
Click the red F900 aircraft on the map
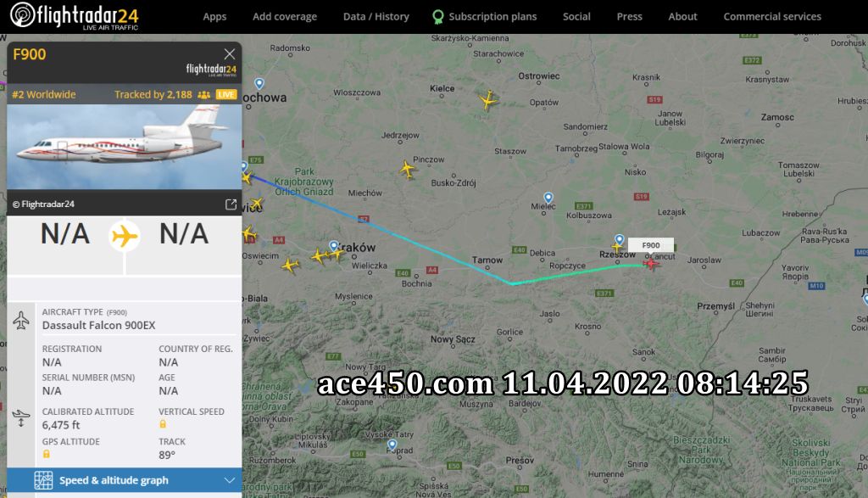pos(651,264)
